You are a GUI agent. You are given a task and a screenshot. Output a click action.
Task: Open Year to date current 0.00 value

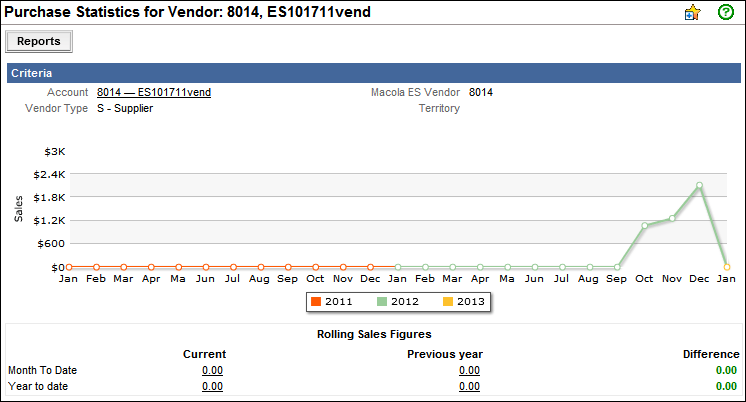pyautogui.click(x=212, y=386)
